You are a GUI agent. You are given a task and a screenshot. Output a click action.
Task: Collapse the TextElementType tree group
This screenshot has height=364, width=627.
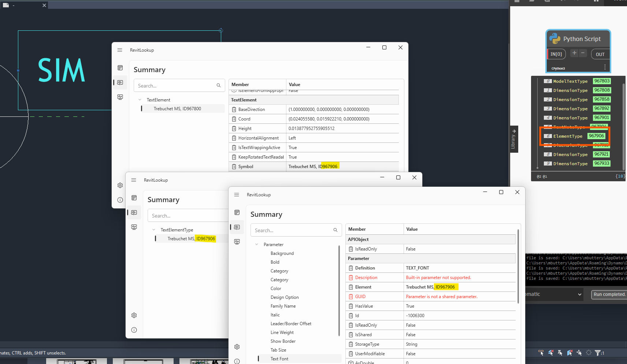pyautogui.click(x=154, y=230)
